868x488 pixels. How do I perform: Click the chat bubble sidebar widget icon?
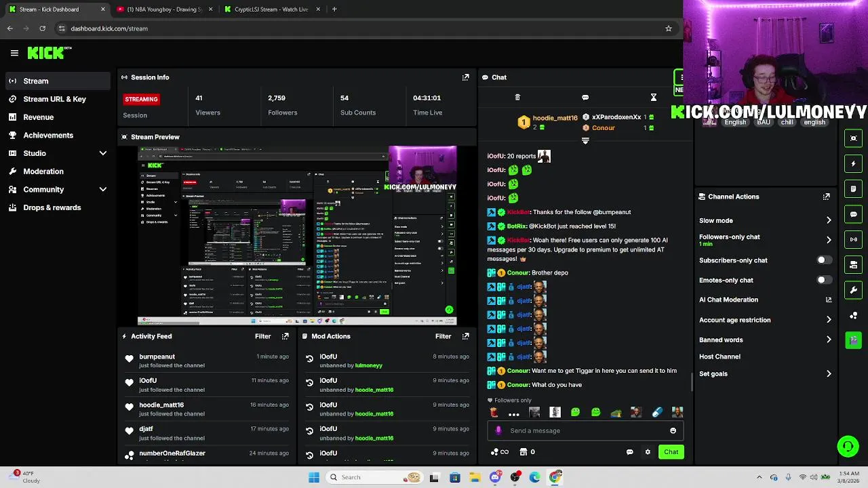[x=853, y=214]
